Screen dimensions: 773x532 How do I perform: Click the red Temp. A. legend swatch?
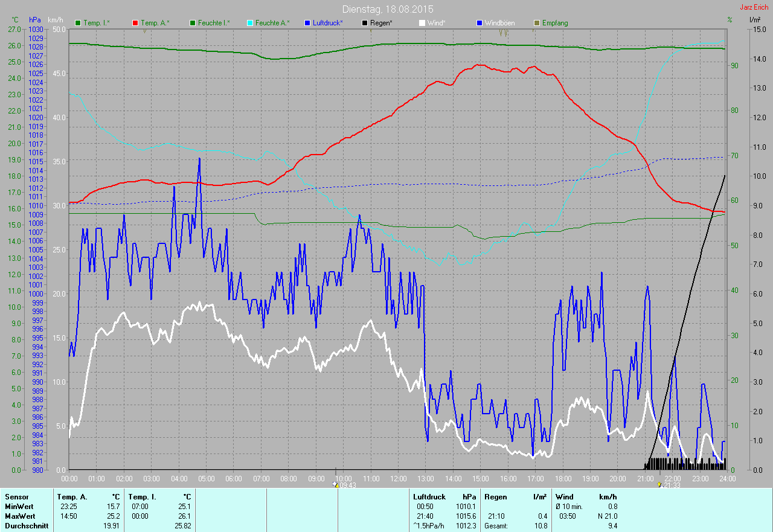pos(135,23)
